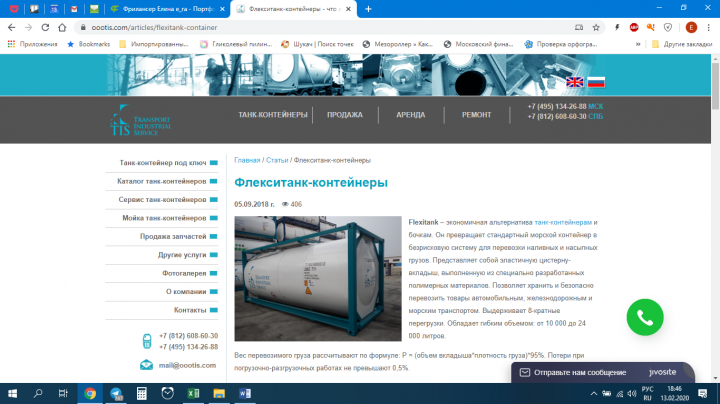Switch to the Фрилансер Елена tab
Screen dimensions: 720x404
[168, 9]
